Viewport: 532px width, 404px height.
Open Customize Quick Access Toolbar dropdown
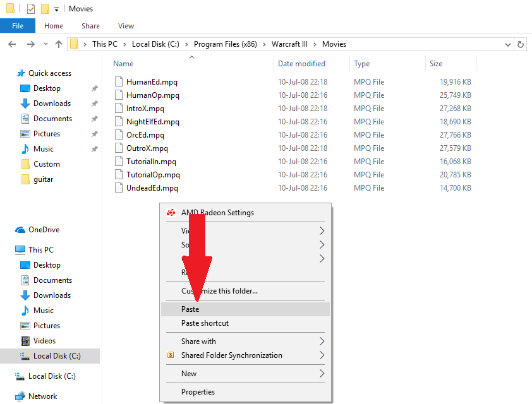[57, 9]
